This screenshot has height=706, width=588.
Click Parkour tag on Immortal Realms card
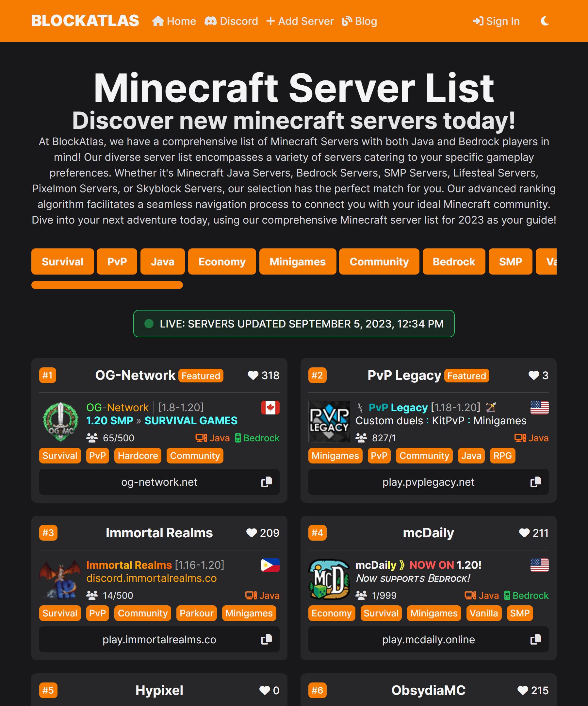pyautogui.click(x=197, y=613)
